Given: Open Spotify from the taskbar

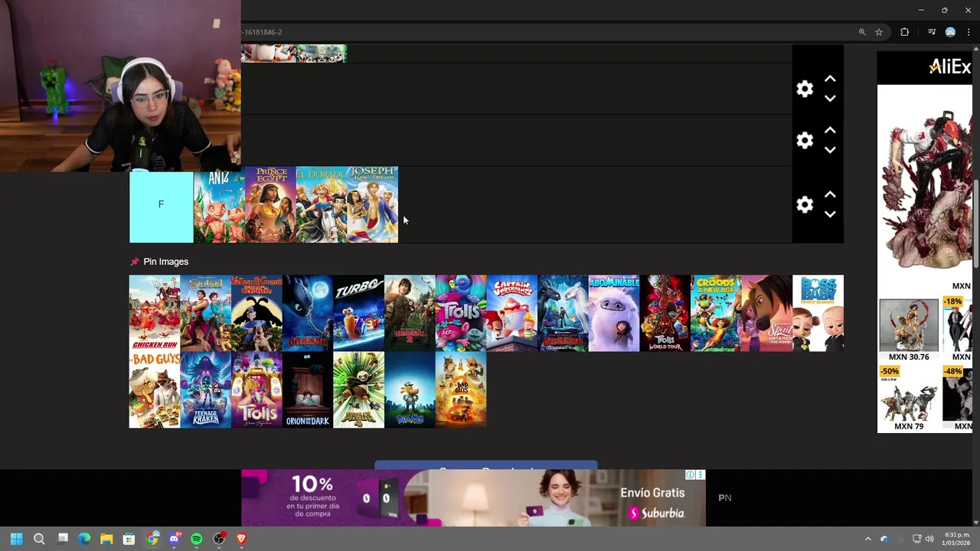Looking at the screenshot, I should tap(197, 539).
